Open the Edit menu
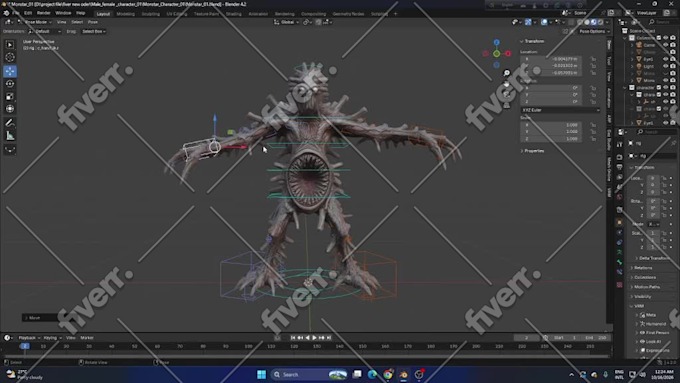The width and height of the screenshot is (680, 383). pyautogui.click(x=28, y=13)
